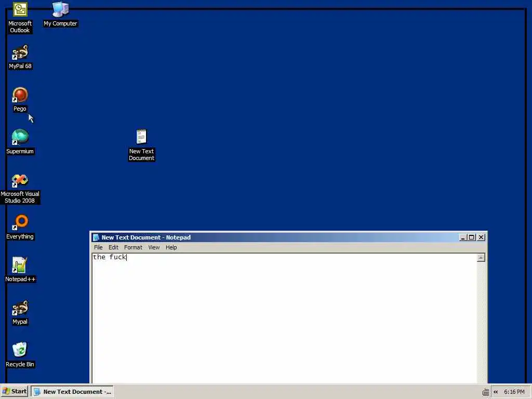Select the Recycle Bin icon
The height and width of the screenshot is (399, 532).
pos(20,355)
